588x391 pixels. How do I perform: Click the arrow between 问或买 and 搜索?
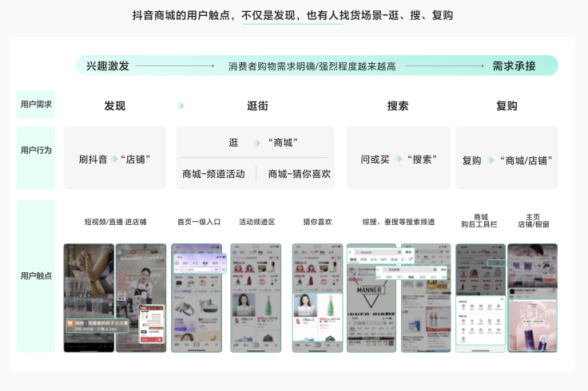398,159
